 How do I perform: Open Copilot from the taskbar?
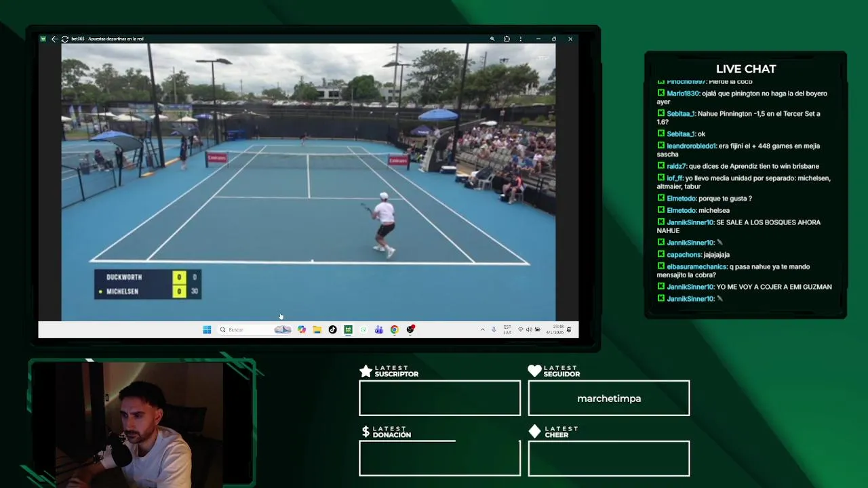302,329
